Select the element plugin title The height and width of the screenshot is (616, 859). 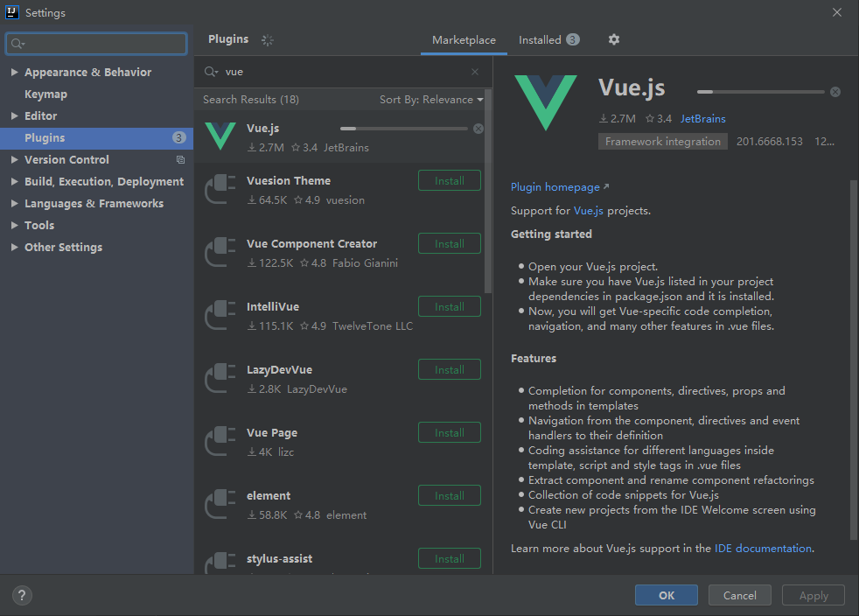pyautogui.click(x=269, y=496)
